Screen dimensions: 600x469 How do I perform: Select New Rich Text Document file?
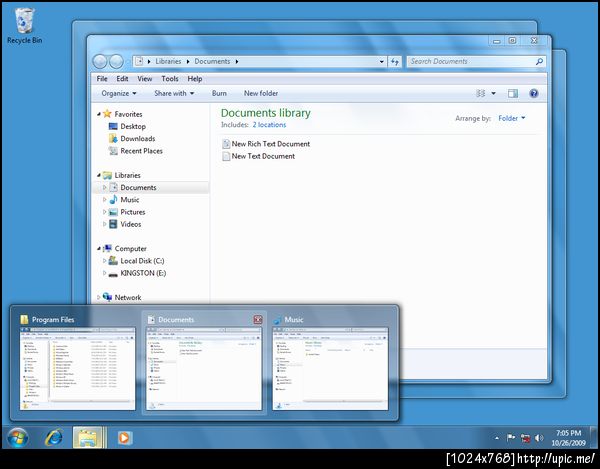click(266, 144)
